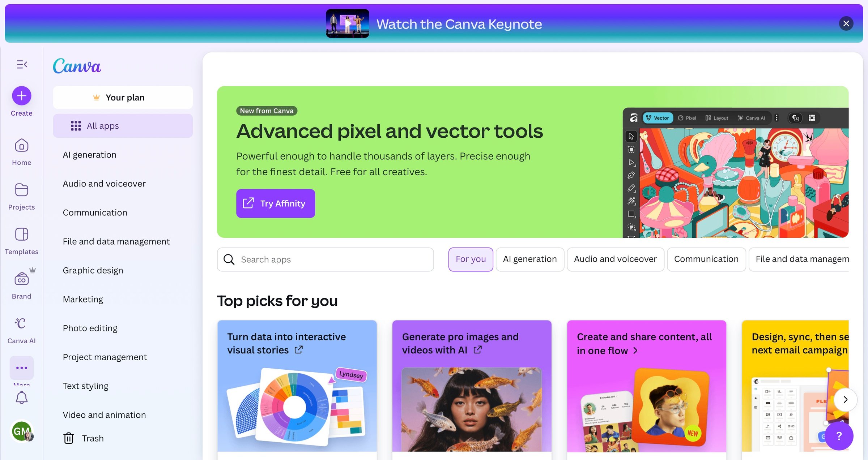
Task: Open the Home sidebar icon
Action: pos(22,146)
